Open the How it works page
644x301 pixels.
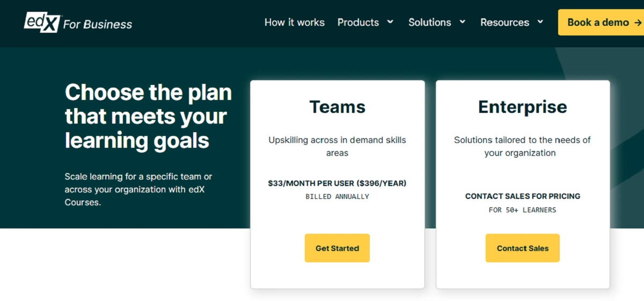[x=294, y=23]
